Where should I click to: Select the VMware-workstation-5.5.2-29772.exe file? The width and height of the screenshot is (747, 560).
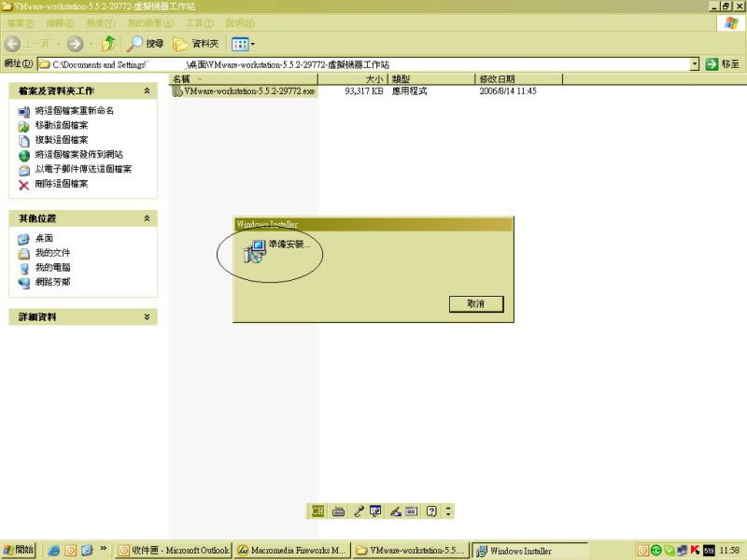pyautogui.click(x=244, y=91)
